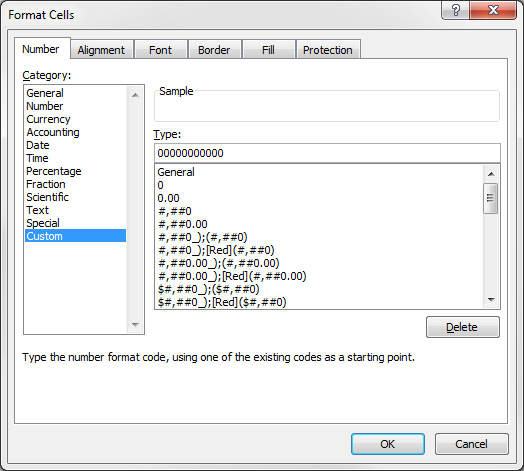The image size is (524, 471).
Task: Select the Percentage category
Action: (x=54, y=171)
